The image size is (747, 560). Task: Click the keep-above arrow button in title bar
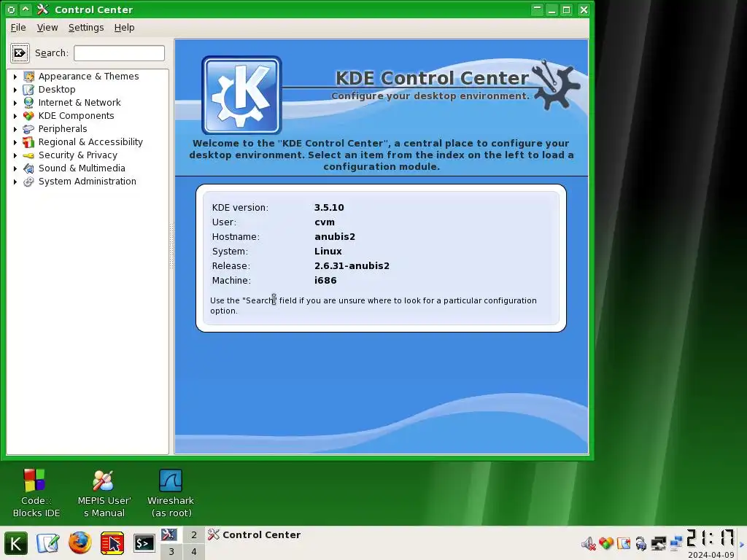coord(26,9)
